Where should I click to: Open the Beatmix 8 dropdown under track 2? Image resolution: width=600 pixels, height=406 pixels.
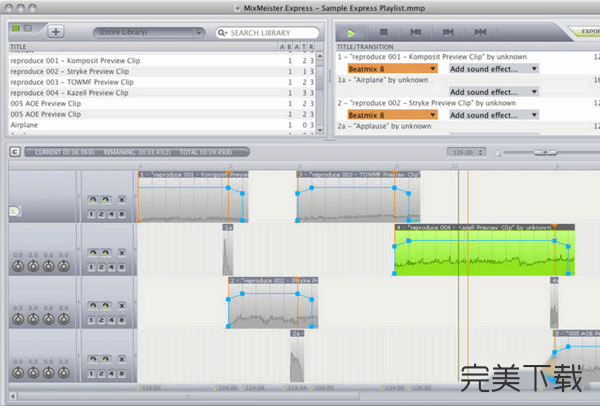click(x=392, y=115)
